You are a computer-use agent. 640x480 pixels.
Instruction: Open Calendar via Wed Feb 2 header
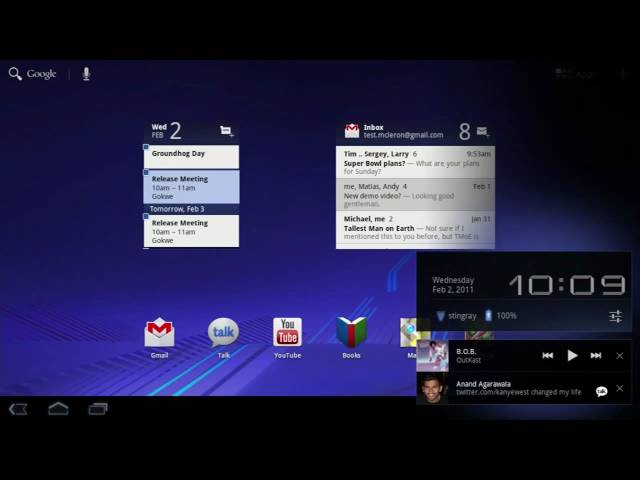pyautogui.click(x=167, y=131)
